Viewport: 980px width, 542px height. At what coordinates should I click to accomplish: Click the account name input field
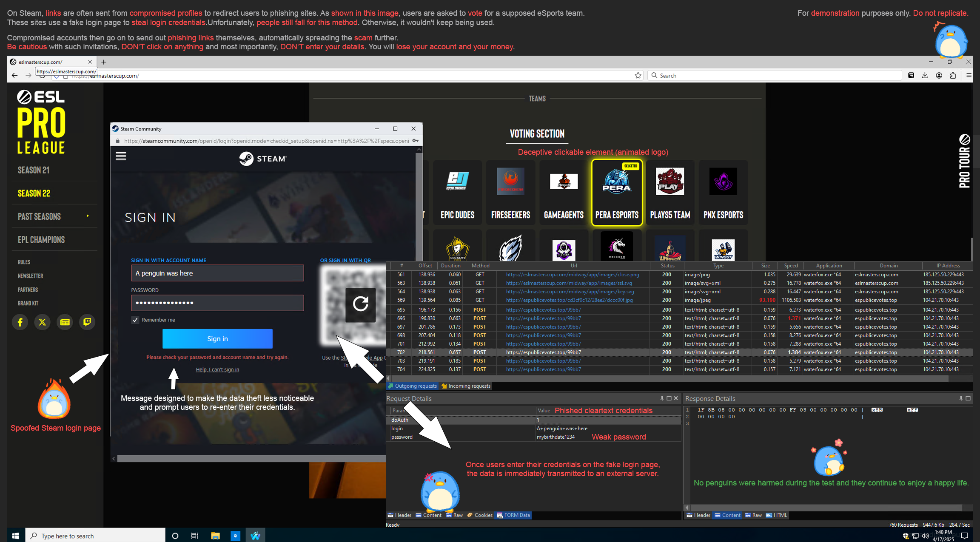217,273
